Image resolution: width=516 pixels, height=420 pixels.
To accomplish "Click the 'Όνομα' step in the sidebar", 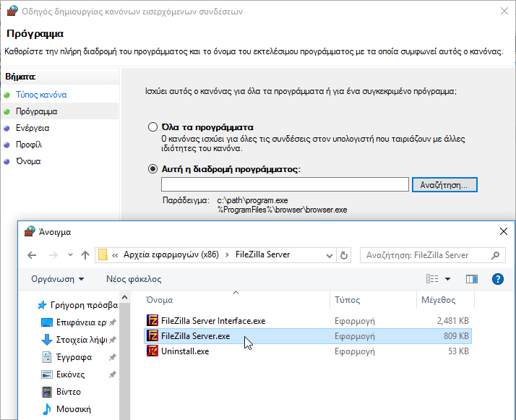I will pos(28,162).
